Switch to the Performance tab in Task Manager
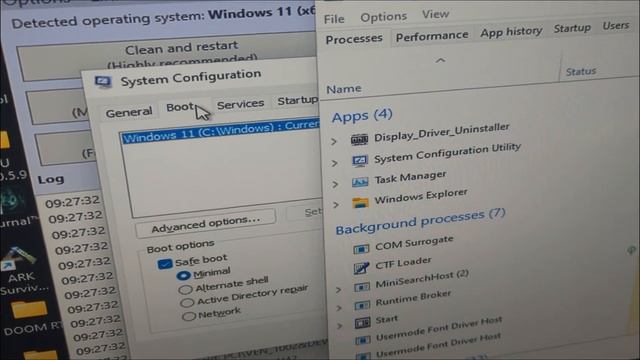This screenshot has height=360, width=640. coord(432,37)
